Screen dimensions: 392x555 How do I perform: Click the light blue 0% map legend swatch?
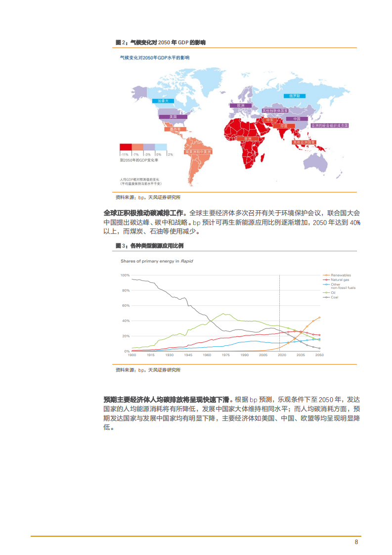161,147
